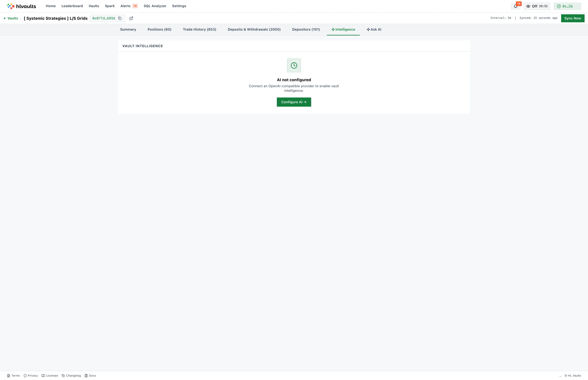Open the Trade History (853) tab
This screenshot has height=380, width=588.
pyautogui.click(x=199, y=30)
